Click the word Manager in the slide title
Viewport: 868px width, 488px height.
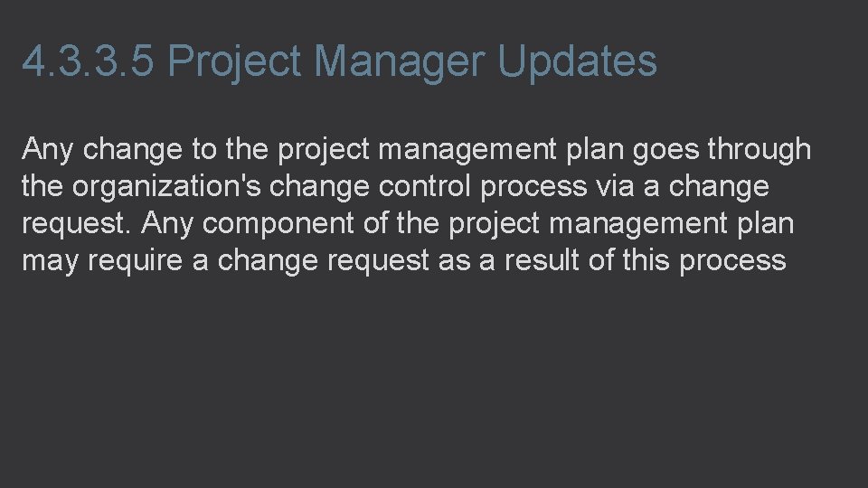pyautogui.click(x=399, y=62)
